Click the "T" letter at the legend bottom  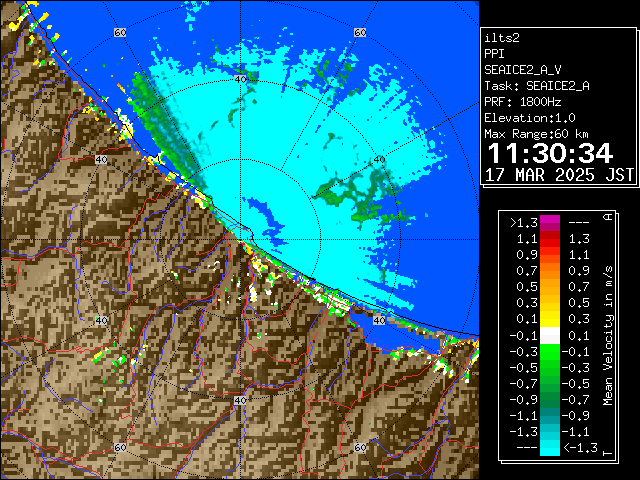point(608,453)
